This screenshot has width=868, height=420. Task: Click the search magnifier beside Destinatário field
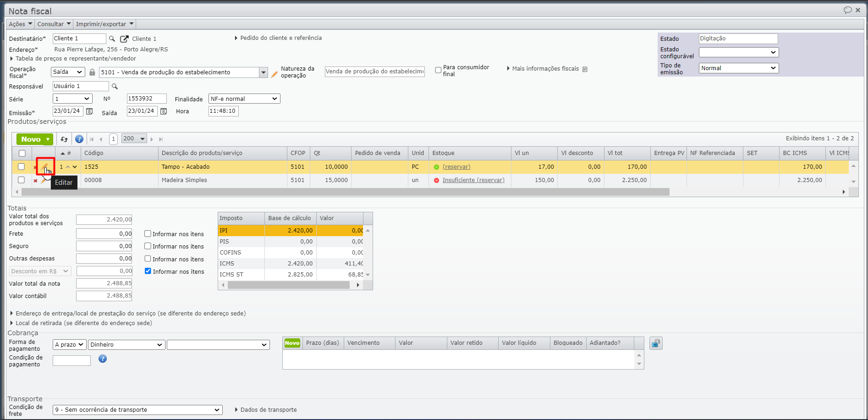[x=112, y=39]
